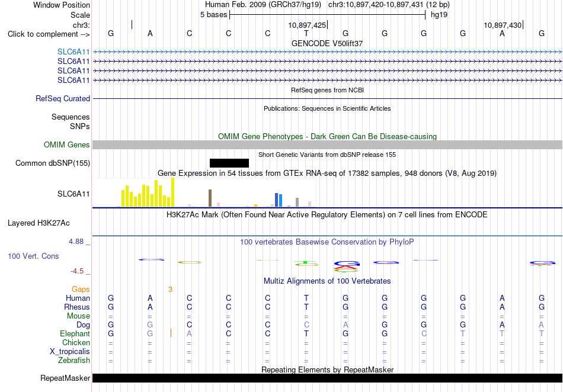Click the Window Position label
The image size is (563, 392).
pyautogui.click(x=62, y=5)
